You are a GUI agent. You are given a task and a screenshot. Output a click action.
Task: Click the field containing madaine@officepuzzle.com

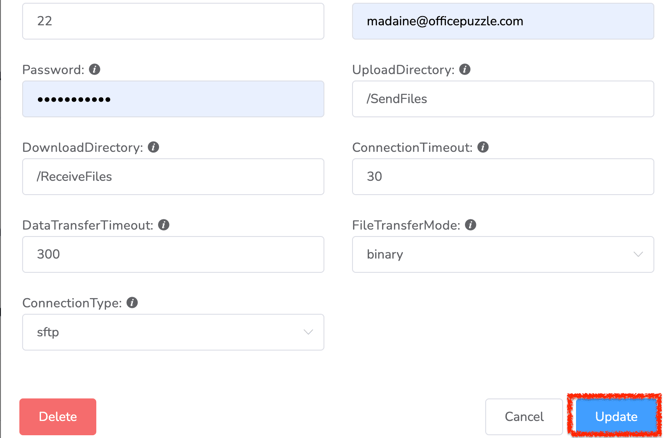pos(502,21)
